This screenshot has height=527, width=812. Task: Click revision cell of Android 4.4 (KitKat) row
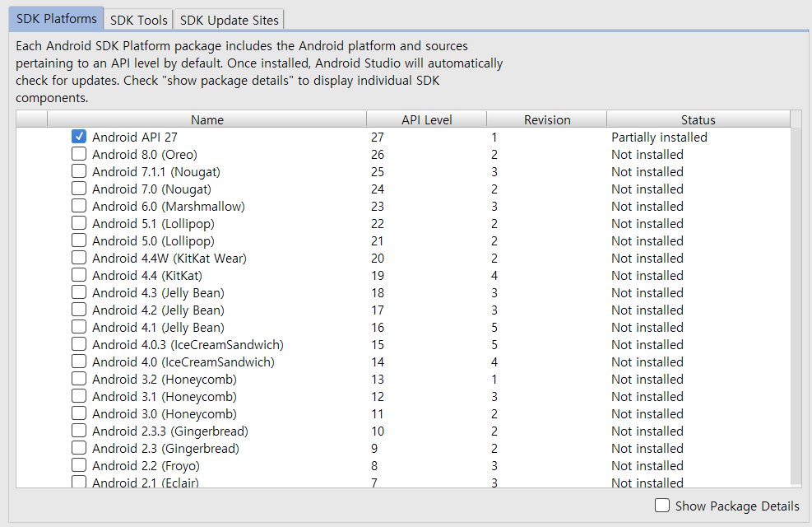494,276
